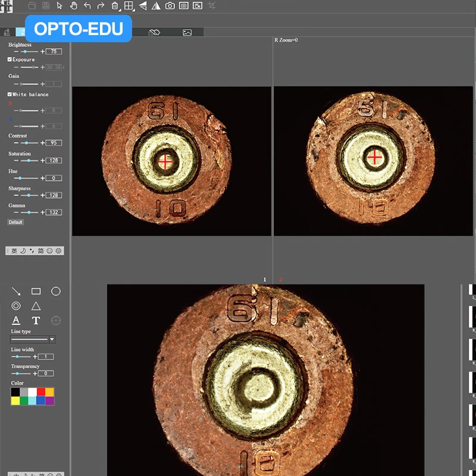Pick the bold T text tool
Image resolution: width=476 pixels, height=476 pixels.
point(36,321)
